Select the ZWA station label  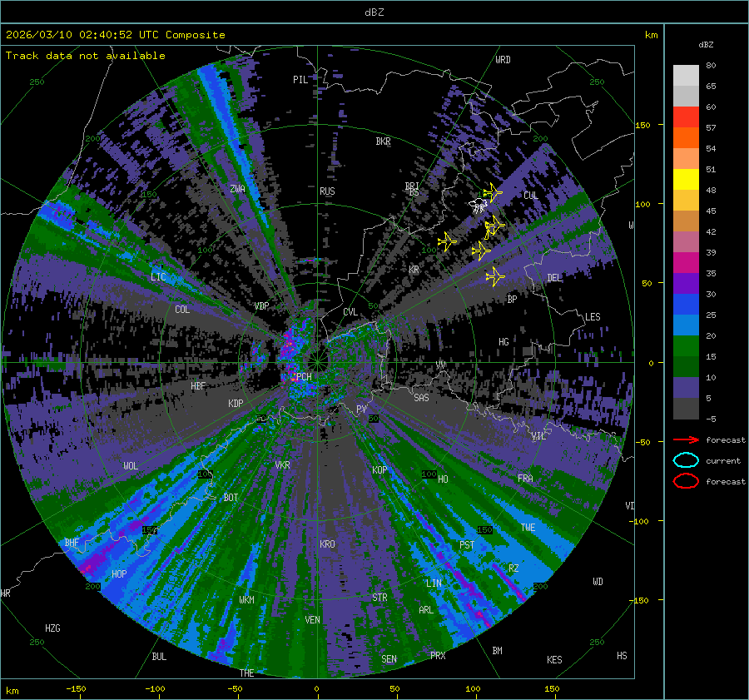237,189
